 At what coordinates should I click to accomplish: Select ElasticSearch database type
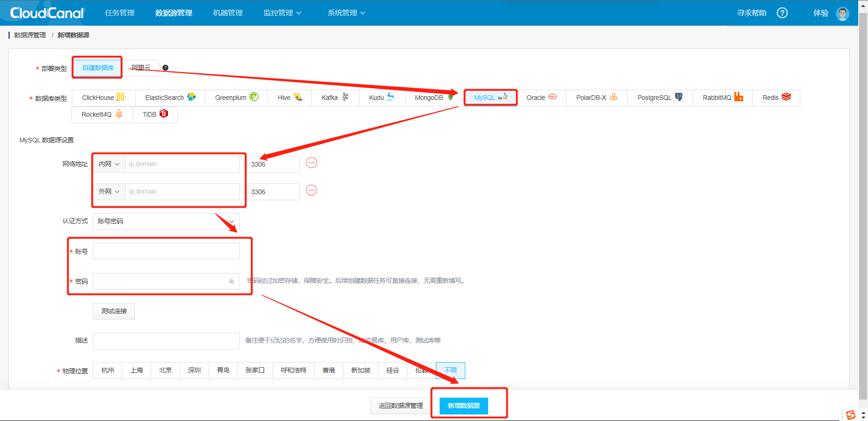click(170, 98)
